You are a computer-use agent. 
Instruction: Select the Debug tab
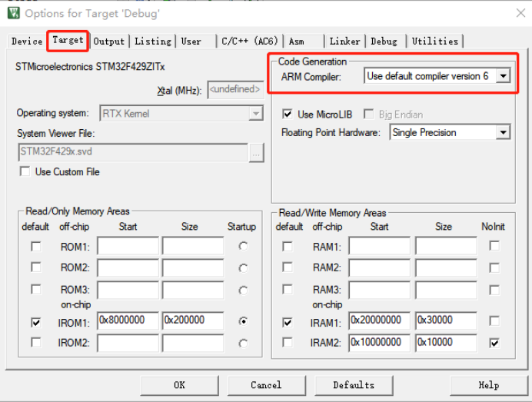(384, 42)
